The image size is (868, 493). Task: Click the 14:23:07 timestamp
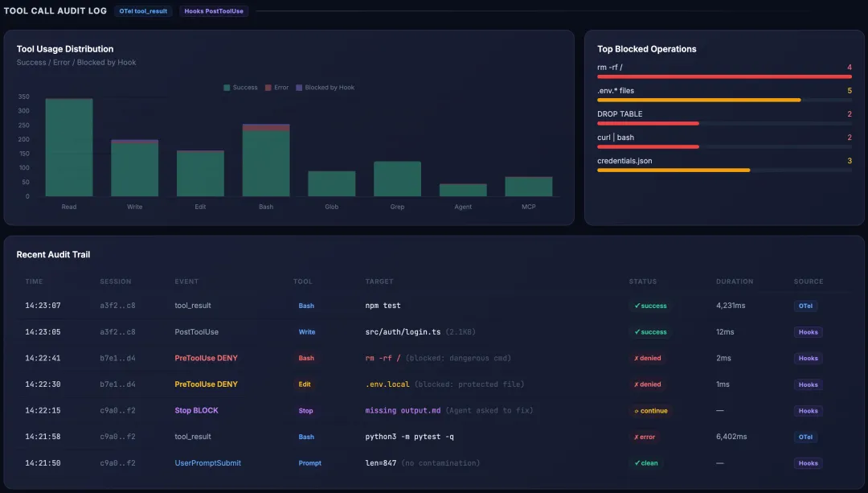coord(43,306)
